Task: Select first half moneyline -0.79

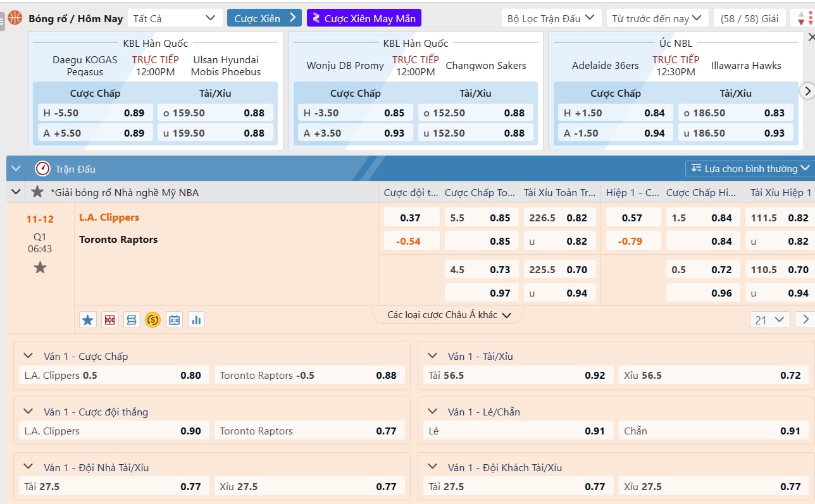Action: coord(633,241)
